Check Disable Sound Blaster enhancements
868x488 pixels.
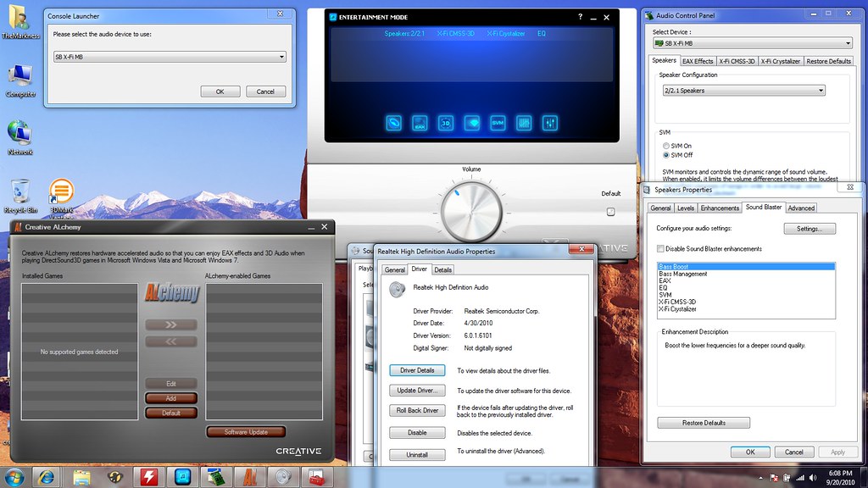[660, 249]
